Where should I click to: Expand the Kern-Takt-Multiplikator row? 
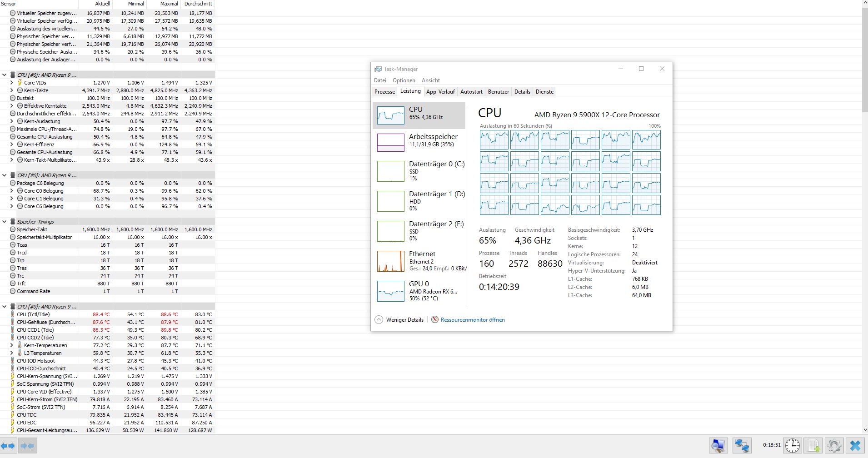[x=11, y=160]
